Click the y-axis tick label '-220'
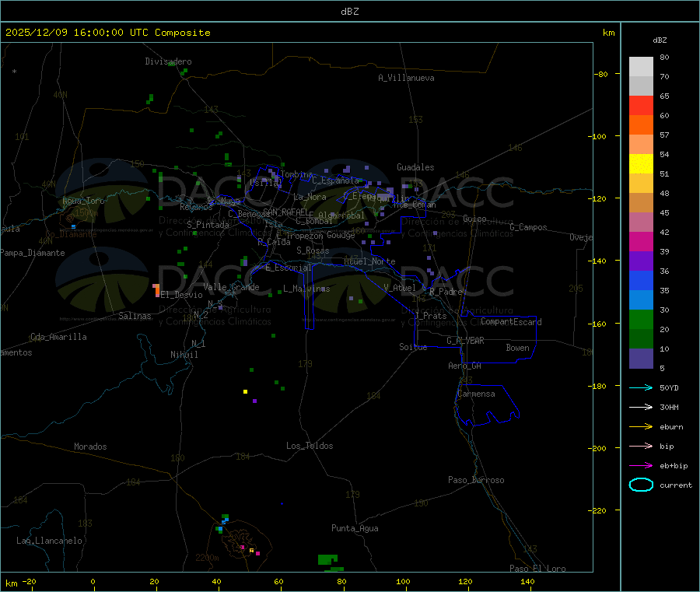Screen dimensions: 700x592 pos(597,511)
